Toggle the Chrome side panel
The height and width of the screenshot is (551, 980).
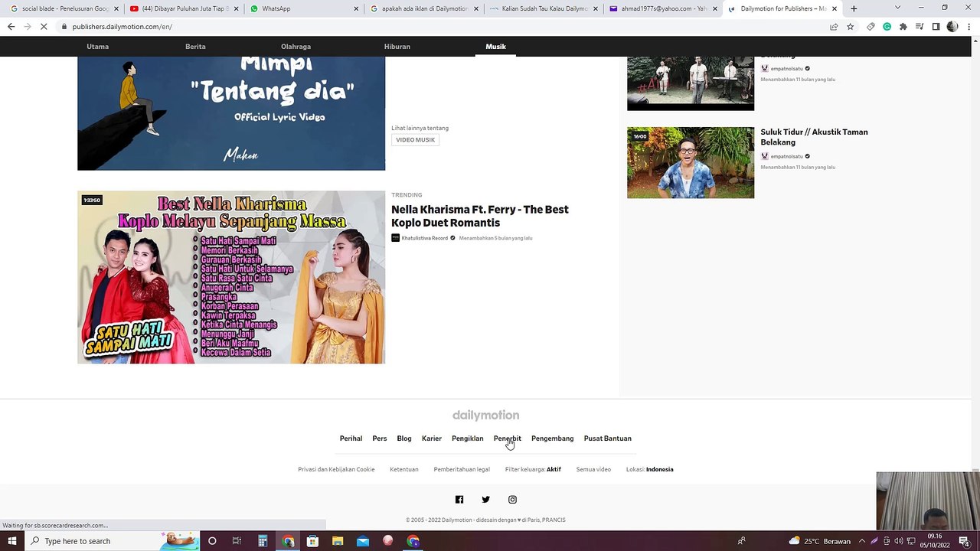click(x=936, y=26)
